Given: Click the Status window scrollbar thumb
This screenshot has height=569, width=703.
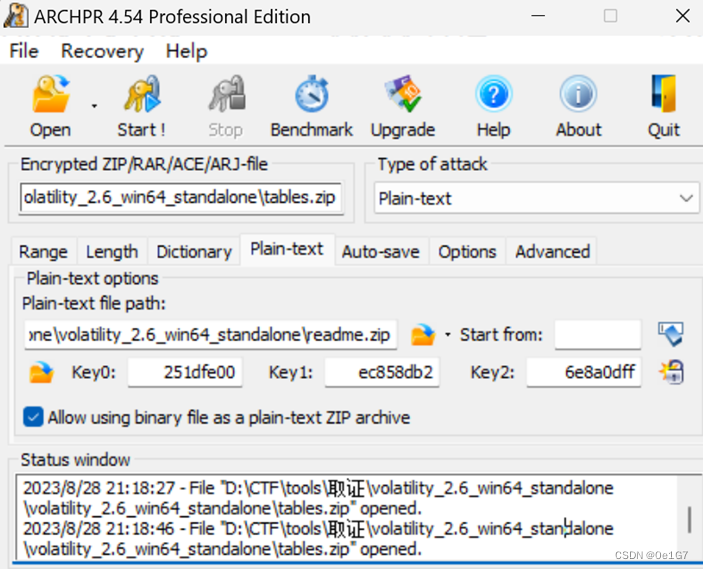Looking at the screenshot, I should (690, 520).
